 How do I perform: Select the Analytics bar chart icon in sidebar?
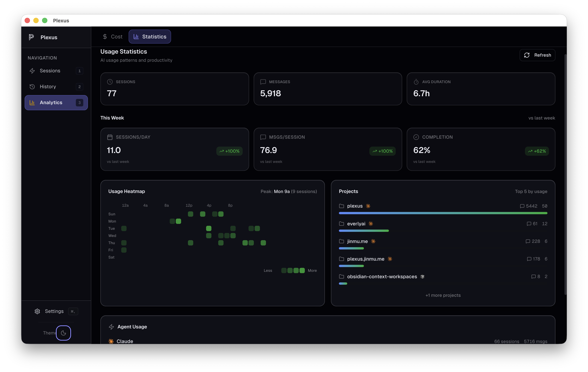pos(32,102)
